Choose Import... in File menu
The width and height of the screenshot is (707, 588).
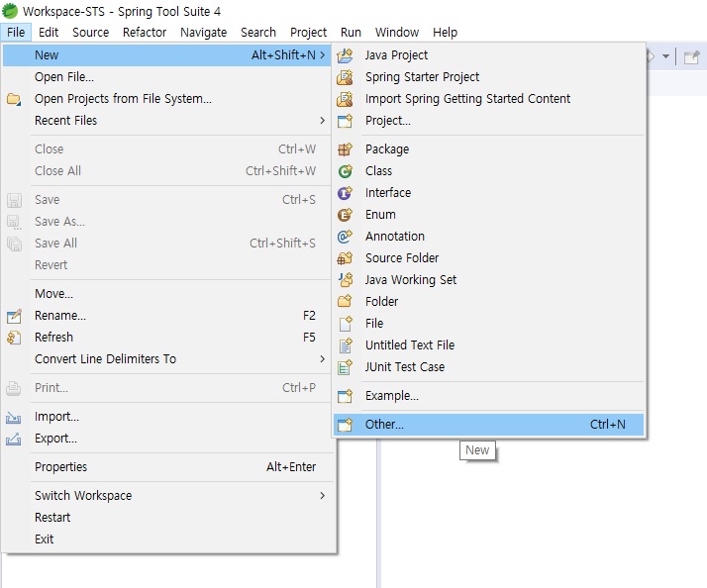pyautogui.click(x=166, y=417)
